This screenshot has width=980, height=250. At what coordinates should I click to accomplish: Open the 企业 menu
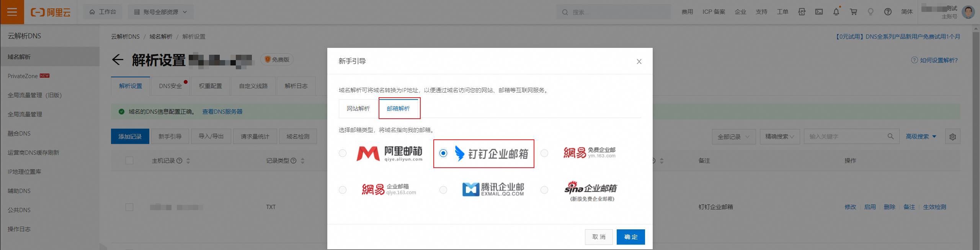(x=740, y=12)
